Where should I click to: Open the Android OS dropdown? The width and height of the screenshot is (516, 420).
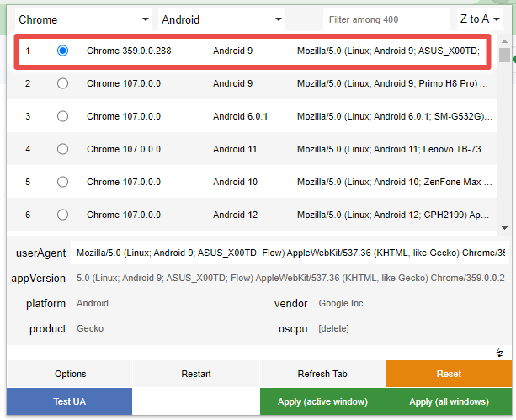pos(221,19)
